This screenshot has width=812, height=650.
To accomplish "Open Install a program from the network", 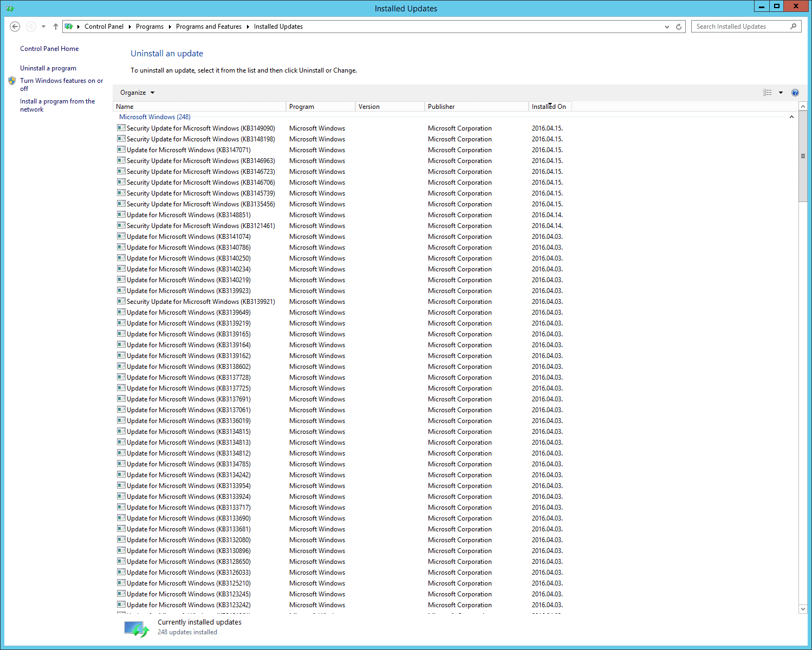I will [57, 105].
